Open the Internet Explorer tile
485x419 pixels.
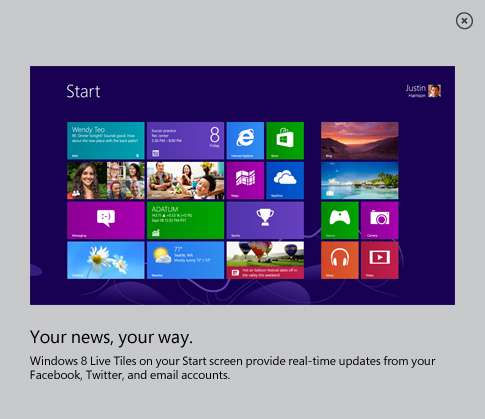(x=245, y=141)
